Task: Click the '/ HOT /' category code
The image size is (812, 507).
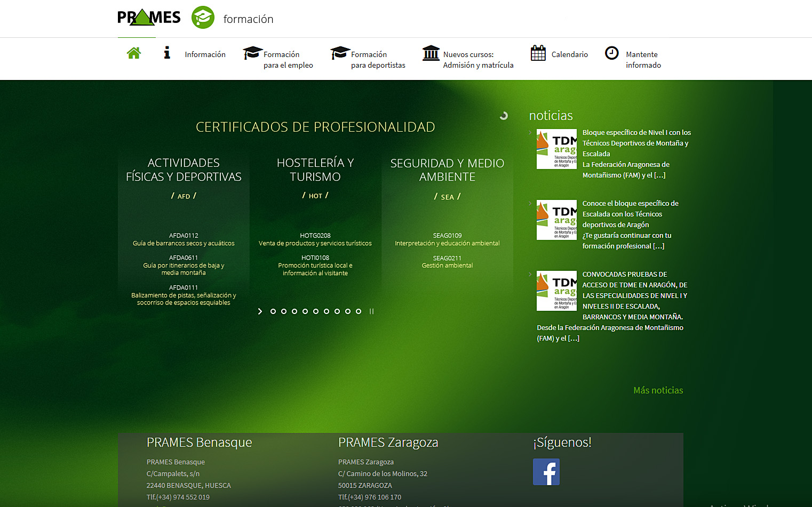Action: [315, 196]
